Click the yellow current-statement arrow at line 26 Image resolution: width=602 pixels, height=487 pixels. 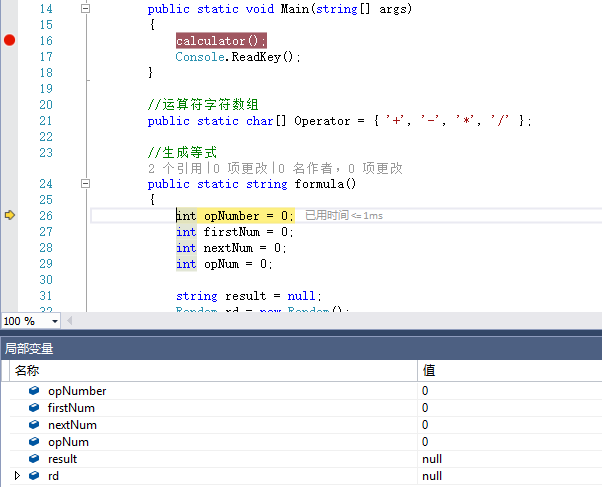click(x=10, y=215)
